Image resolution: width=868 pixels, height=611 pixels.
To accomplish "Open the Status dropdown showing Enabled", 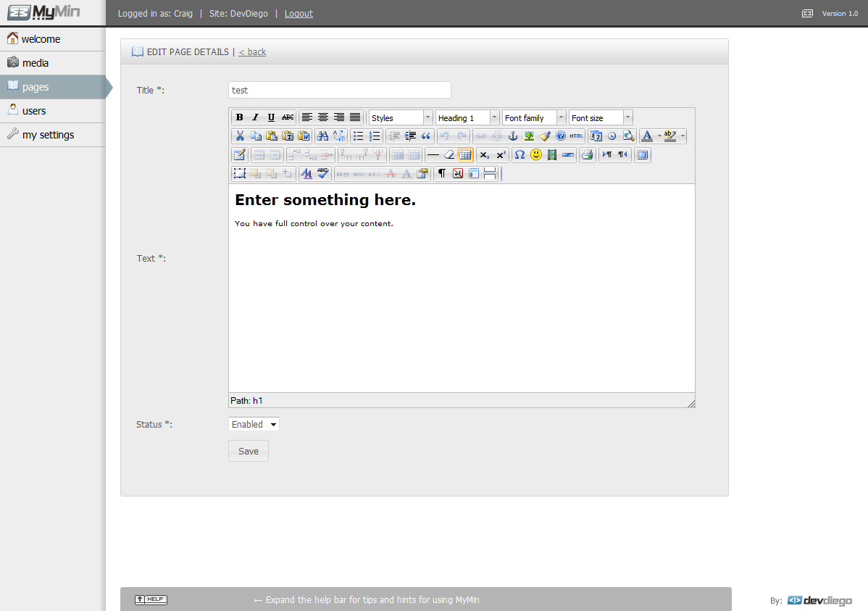I will 254,424.
